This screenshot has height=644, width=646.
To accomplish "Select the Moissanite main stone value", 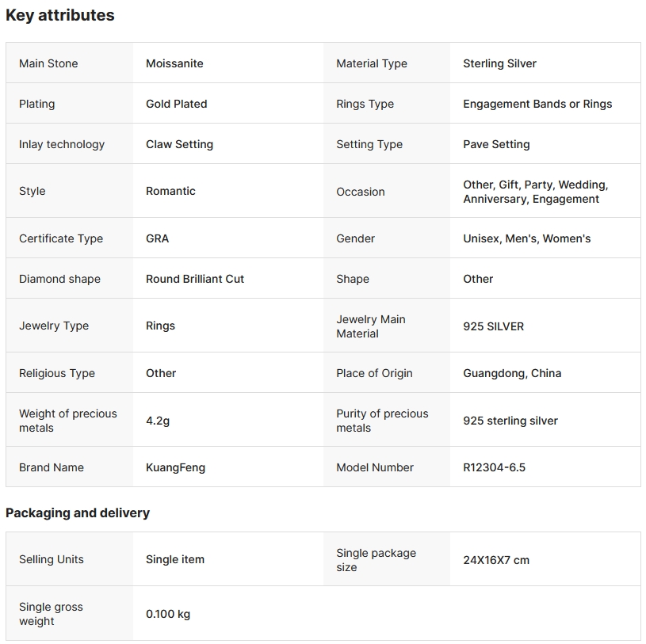I will click(x=174, y=63).
